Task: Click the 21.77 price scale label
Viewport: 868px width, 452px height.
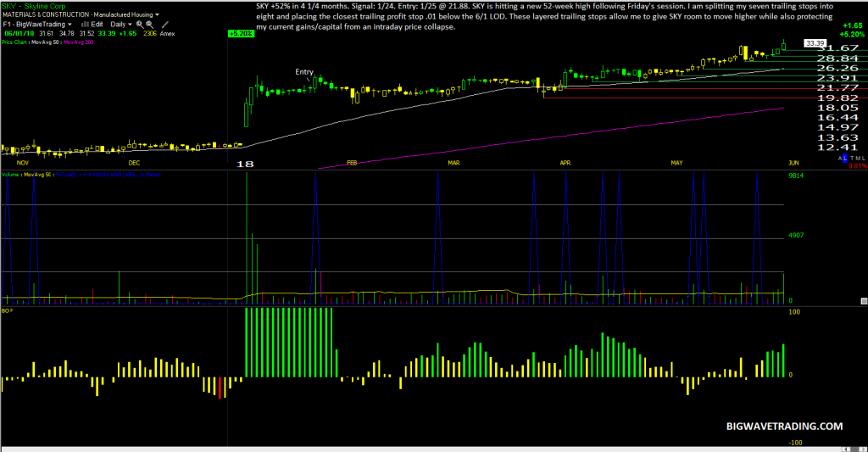Action: (x=837, y=88)
